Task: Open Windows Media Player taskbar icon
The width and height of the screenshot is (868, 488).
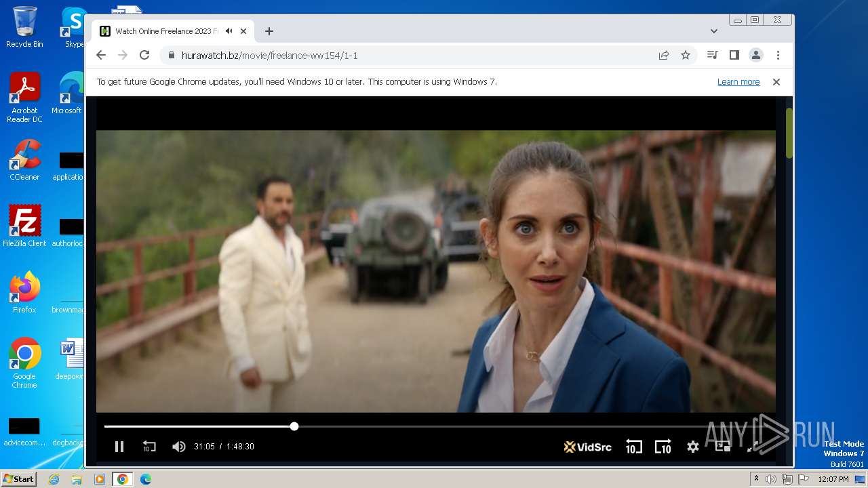Action: (x=100, y=479)
